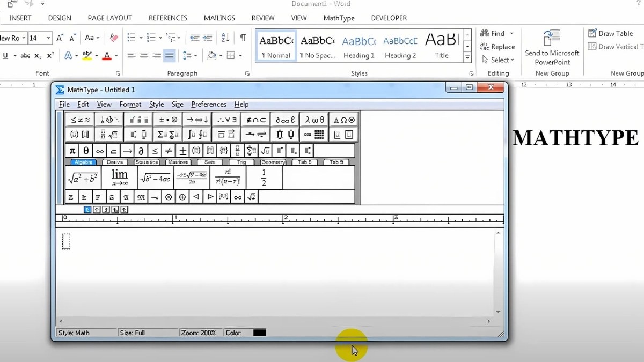Insert square root of a²+b² expression
The width and height of the screenshot is (644, 362).
click(83, 178)
